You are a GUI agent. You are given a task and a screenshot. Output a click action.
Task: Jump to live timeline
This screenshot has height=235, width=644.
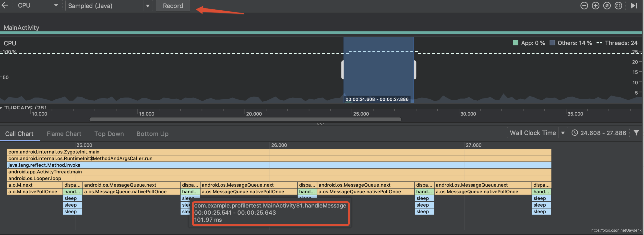[634, 5]
